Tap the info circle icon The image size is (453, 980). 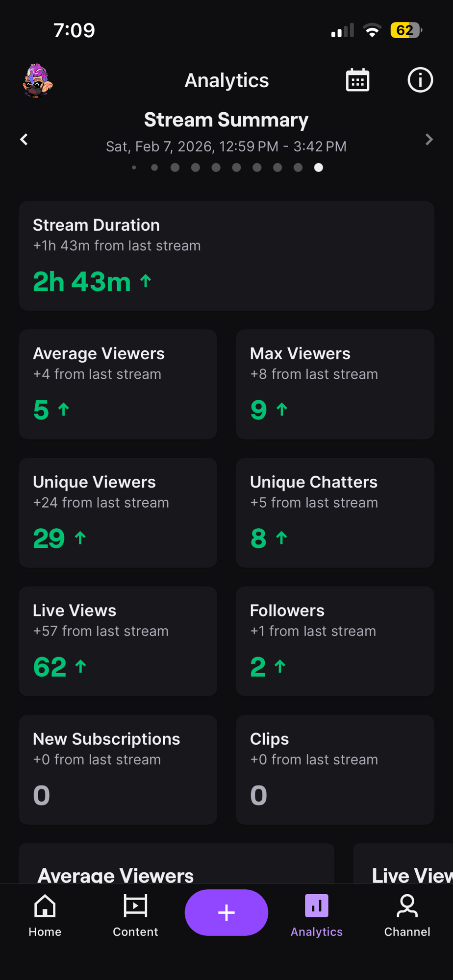coord(420,80)
